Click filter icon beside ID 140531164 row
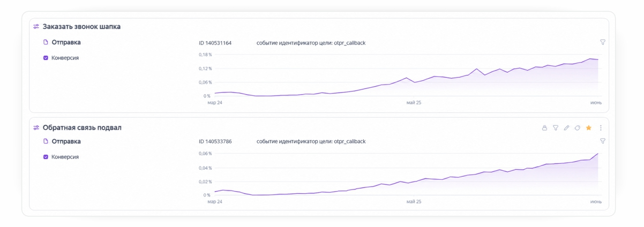The height and width of the screenshot is (227, 644). click(603, 42)
